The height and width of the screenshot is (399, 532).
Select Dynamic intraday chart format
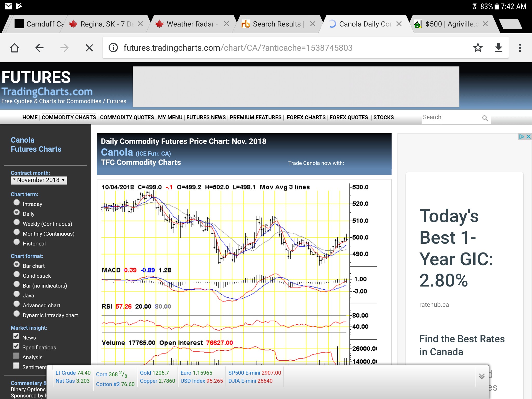[17, 314]
